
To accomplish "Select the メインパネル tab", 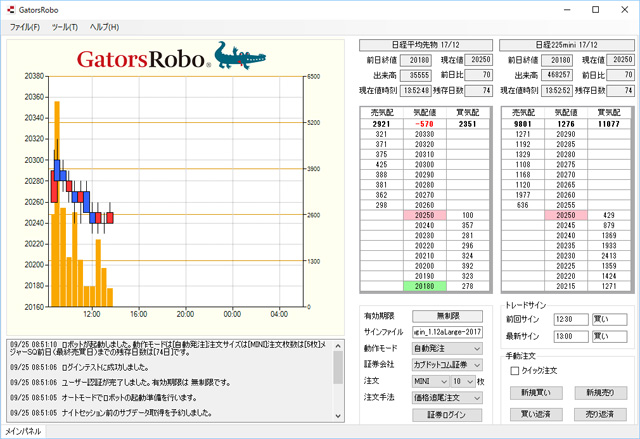I will tap(23, 432).
